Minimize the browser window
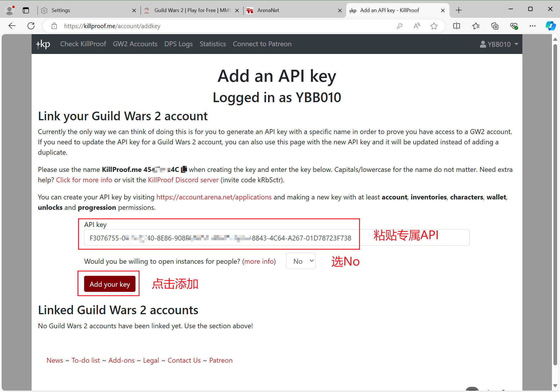 [x=511, y=9]
